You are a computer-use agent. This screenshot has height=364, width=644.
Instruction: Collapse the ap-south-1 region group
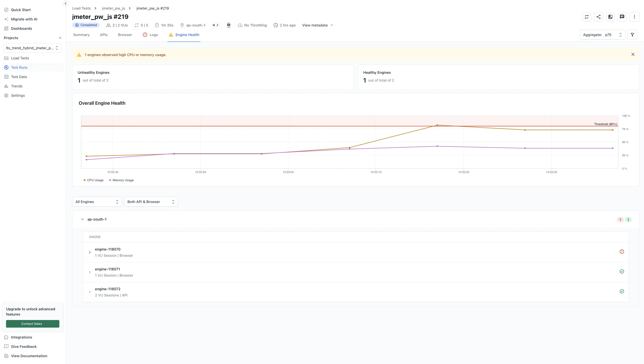(x=82, y=219)
